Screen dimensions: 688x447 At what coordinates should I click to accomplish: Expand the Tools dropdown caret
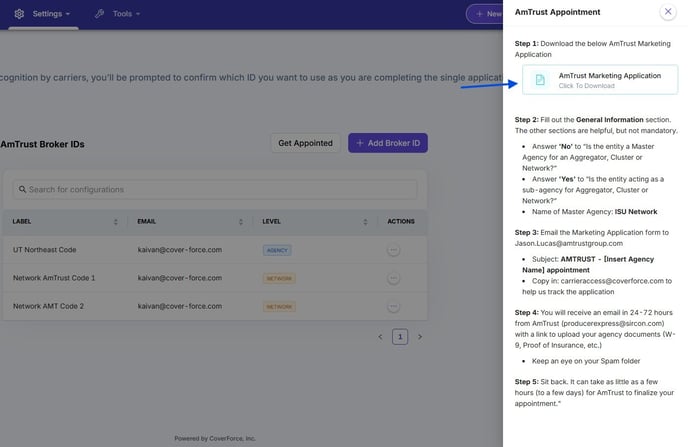pos(138,14)
